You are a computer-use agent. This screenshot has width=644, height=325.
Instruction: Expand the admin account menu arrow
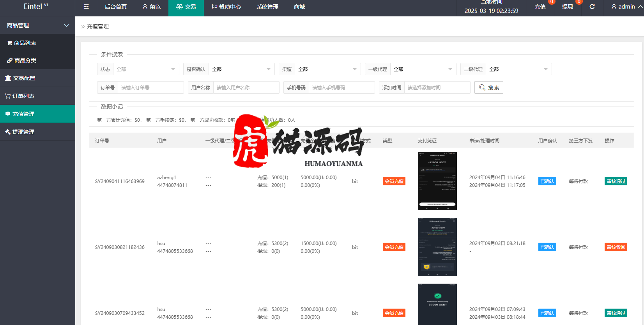pyautogui.click(x=640, y=7)
